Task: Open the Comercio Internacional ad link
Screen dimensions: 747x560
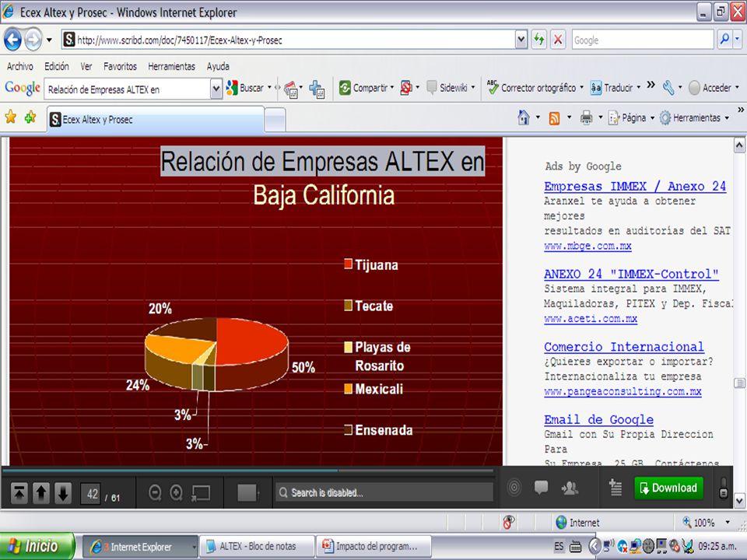Action: (x=624, y=347)
